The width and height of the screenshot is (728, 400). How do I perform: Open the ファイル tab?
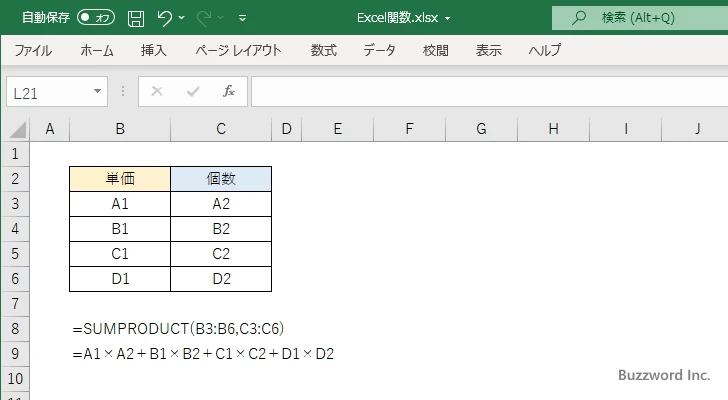(33, 50)
